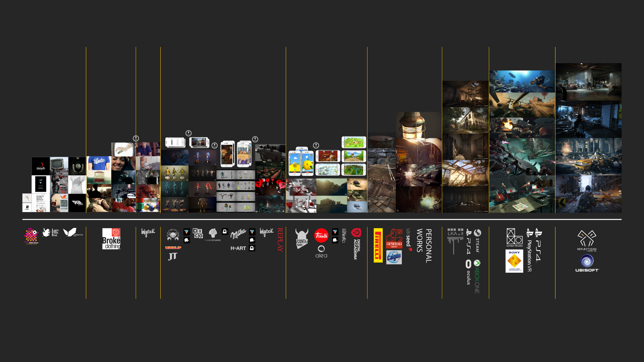Click the Fungo Studios mushroom logo
This screenshot has width=644, height=362.
[213, 235]
